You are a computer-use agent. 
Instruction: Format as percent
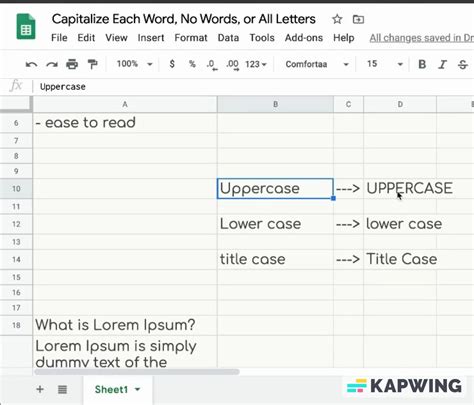192,64
